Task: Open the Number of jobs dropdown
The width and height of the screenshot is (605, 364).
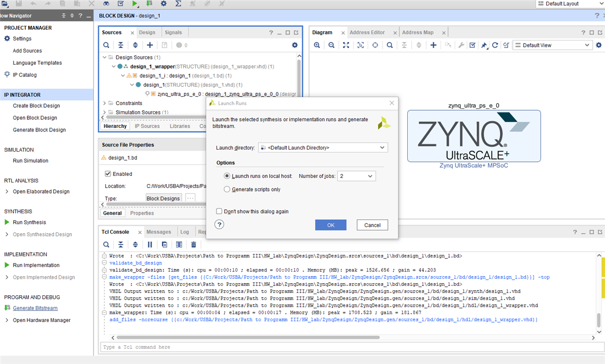Action: pos(356,176)
